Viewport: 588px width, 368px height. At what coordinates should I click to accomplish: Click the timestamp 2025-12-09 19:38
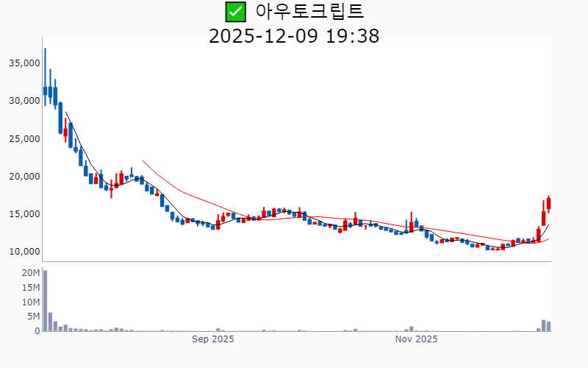[294, 35]
